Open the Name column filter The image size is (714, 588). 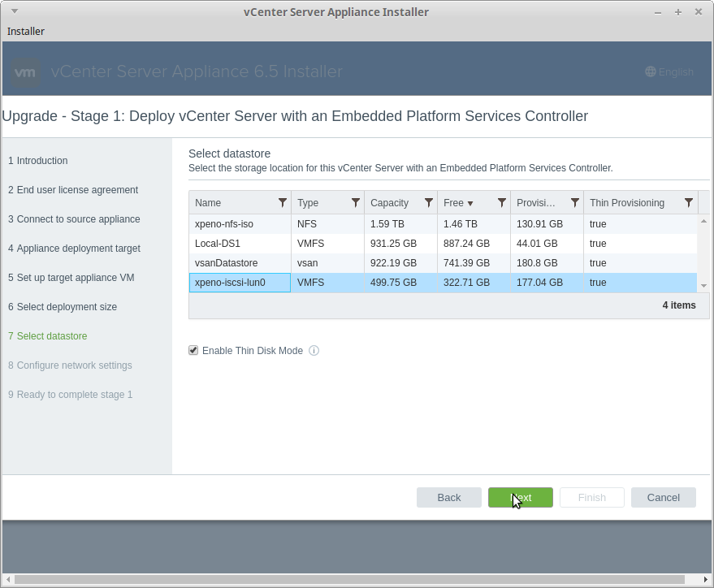(x=283, y=203)
